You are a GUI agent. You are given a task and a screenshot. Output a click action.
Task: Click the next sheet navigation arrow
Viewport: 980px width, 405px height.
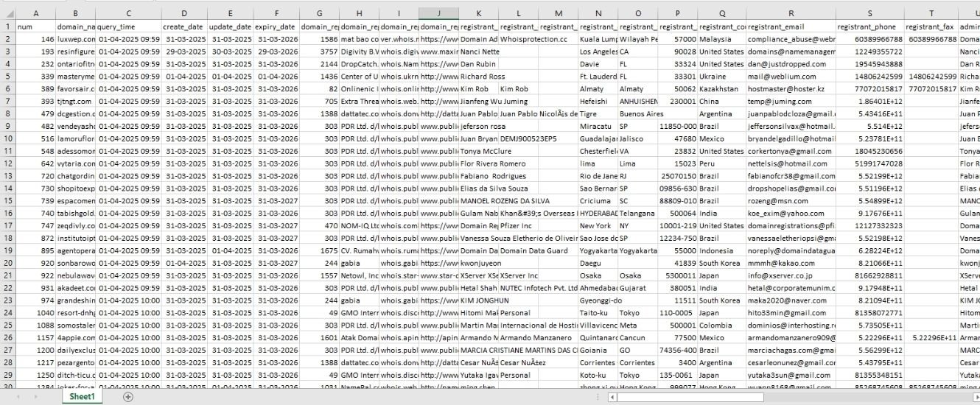point(35,397)
